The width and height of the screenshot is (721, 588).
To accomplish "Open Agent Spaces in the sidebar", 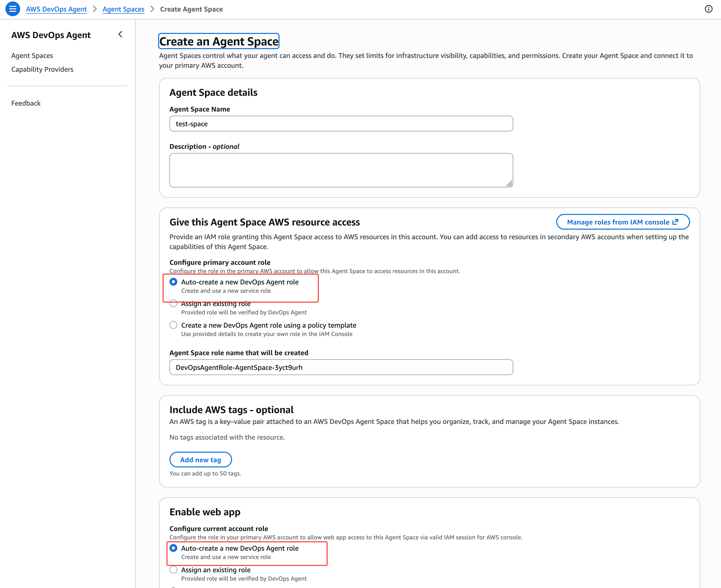I will [x=32, y=56].
